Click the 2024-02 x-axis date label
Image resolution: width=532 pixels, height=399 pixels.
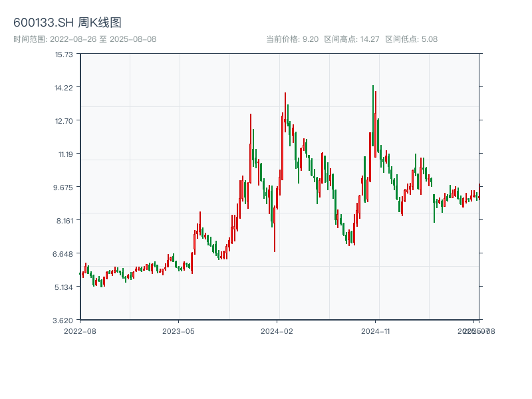tap(277, 331)
